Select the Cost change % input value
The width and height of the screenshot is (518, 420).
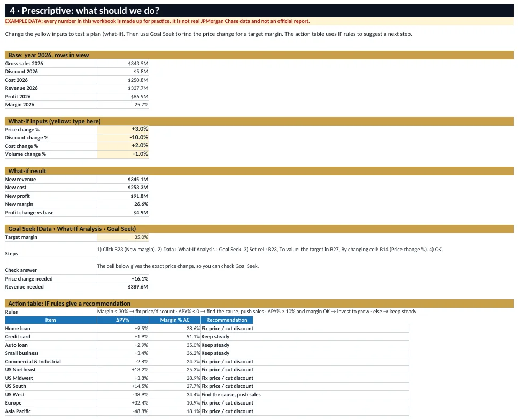click(x=123, y=146)
